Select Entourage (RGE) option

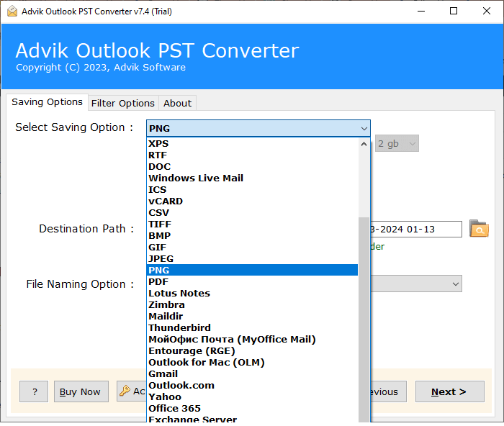point(252,351)
